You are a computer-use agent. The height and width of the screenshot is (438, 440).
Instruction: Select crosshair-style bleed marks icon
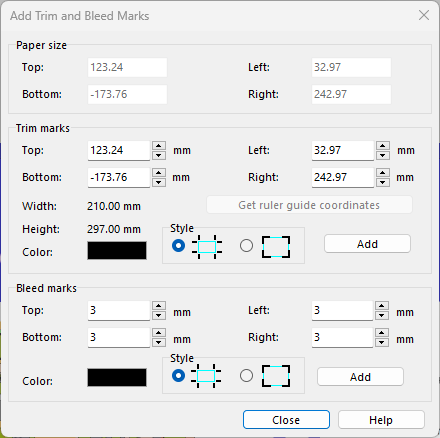coord(206,376)
